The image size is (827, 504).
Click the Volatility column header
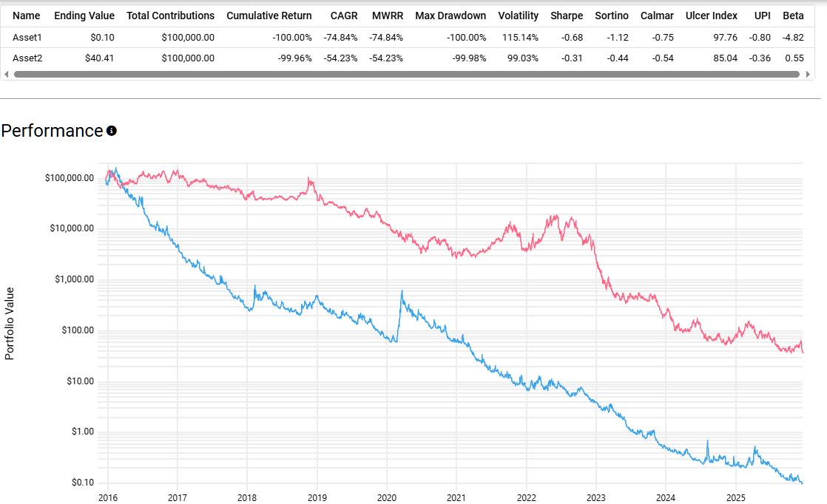[518, 16]
